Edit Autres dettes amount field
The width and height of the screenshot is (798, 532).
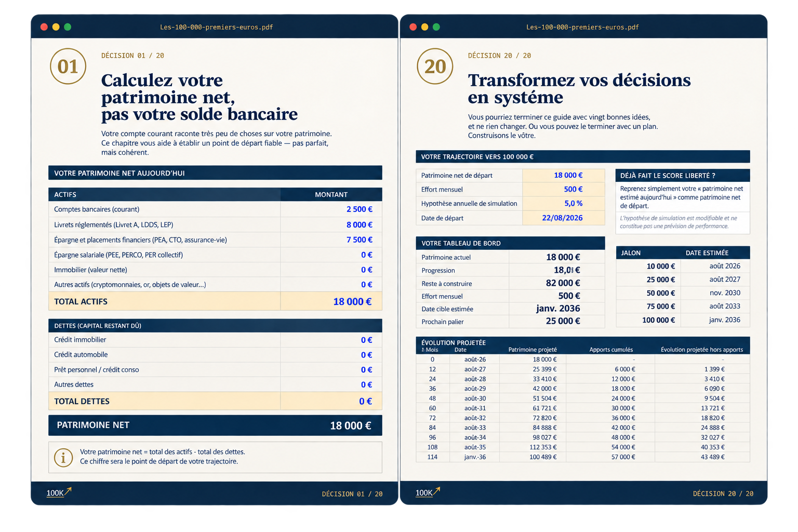pyautogui.click(x=331, y=384)
